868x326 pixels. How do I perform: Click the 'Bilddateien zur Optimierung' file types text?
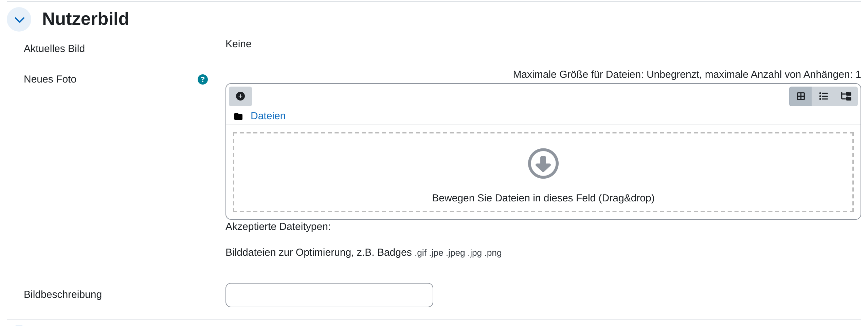point(363,253)
